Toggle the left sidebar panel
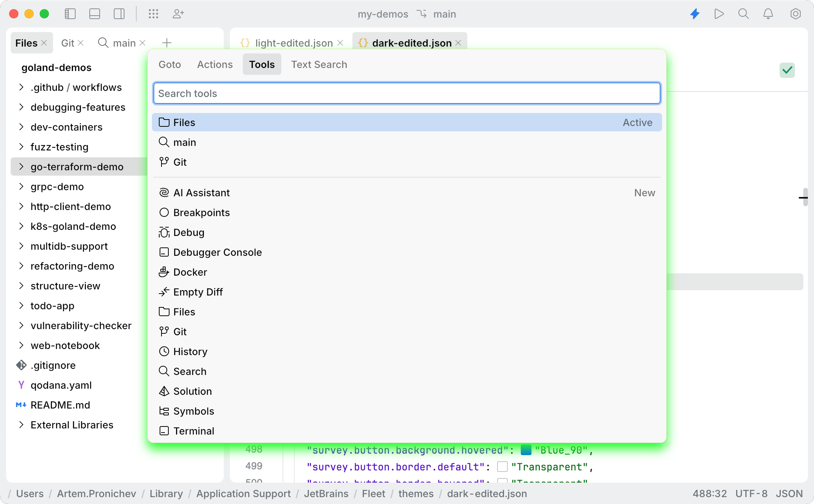 [70, 14]
